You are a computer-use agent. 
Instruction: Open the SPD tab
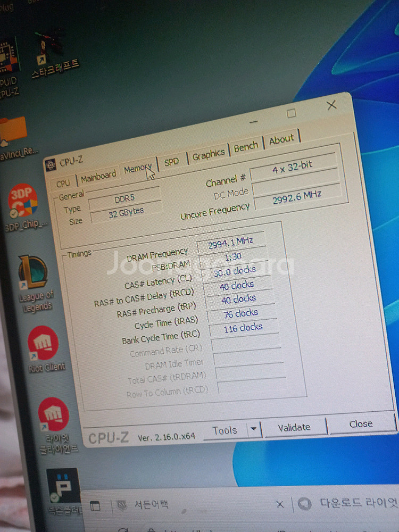click(172, 162)
